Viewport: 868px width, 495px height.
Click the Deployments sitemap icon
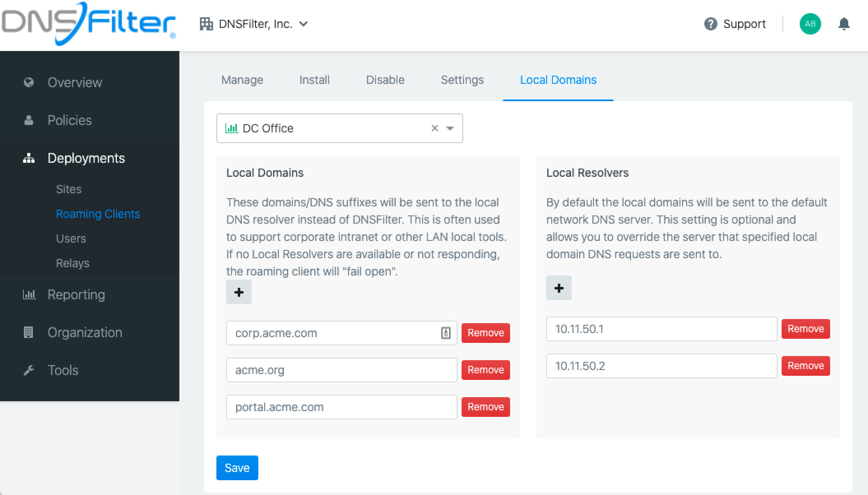(x=29, y=158)
